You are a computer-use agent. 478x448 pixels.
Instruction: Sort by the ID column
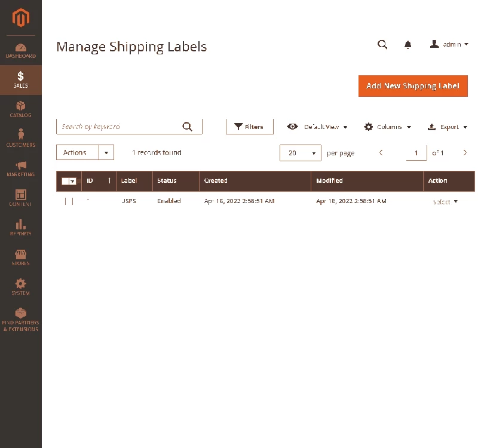(99, 181)
